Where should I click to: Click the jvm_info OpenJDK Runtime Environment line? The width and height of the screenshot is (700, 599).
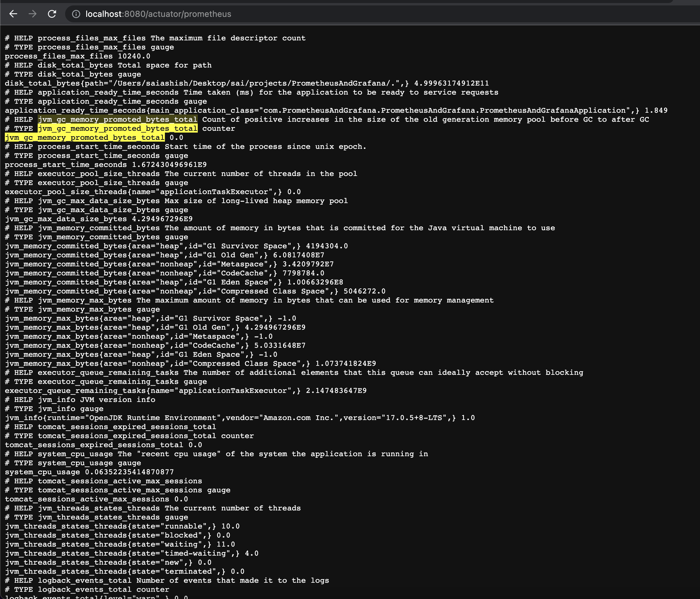point(240,418)
